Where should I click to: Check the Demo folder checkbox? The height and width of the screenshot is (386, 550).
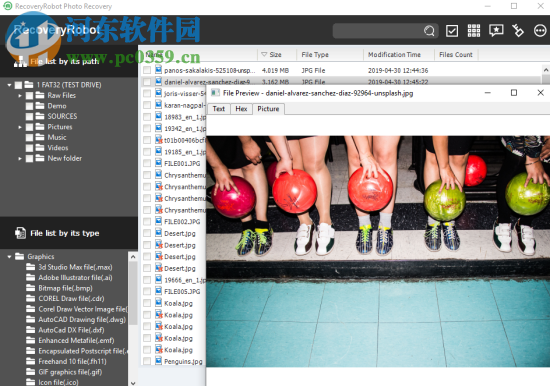coord(29,106)
